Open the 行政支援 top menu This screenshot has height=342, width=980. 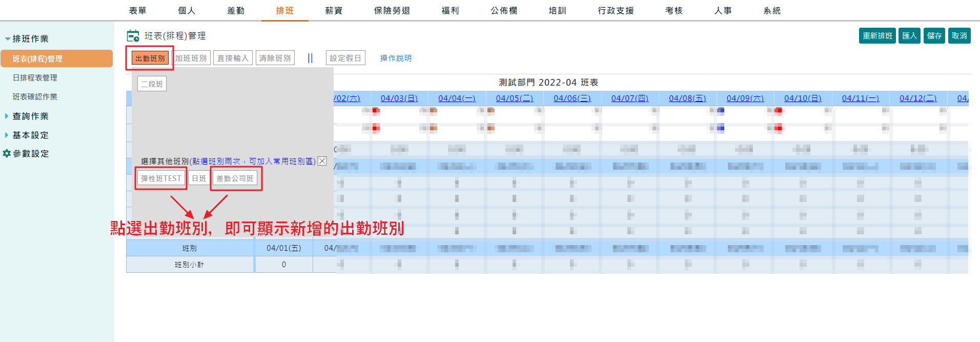[x=616, y=11]
